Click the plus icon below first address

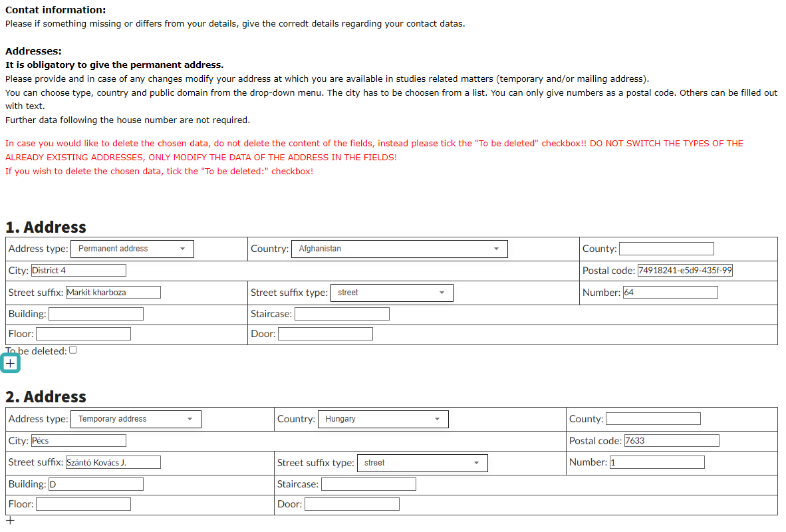click(11, 364)
